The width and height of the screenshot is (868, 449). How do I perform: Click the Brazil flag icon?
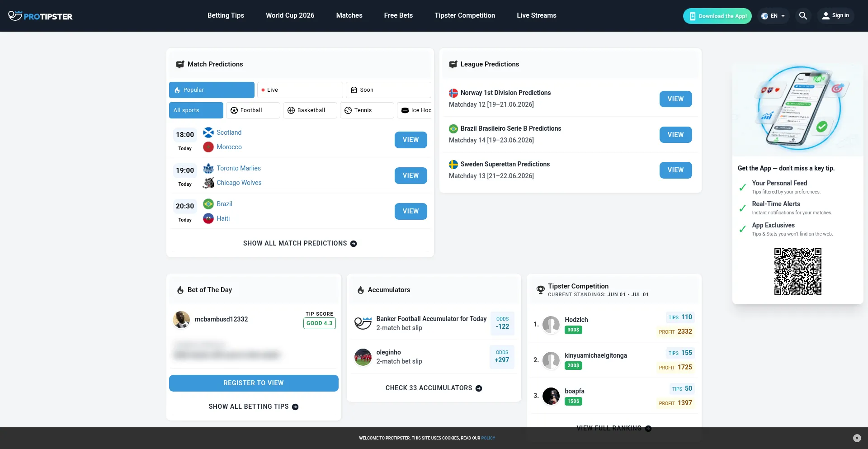[x=208, y=204]
